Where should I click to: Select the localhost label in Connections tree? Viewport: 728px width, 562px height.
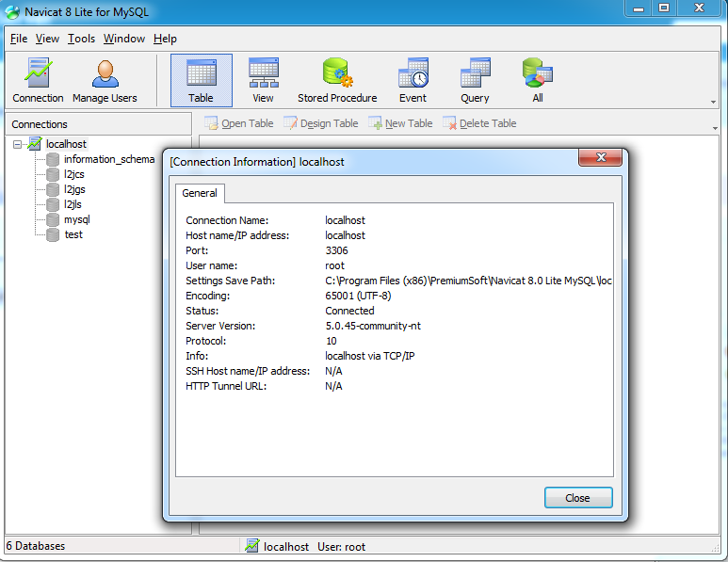[x=66, y=144]
